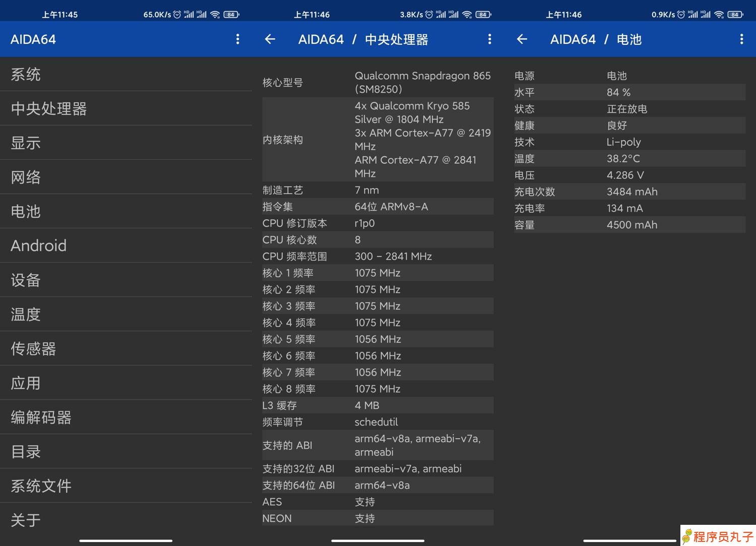
Task: Open 系统文件 category
Action: tap(126, 486)
